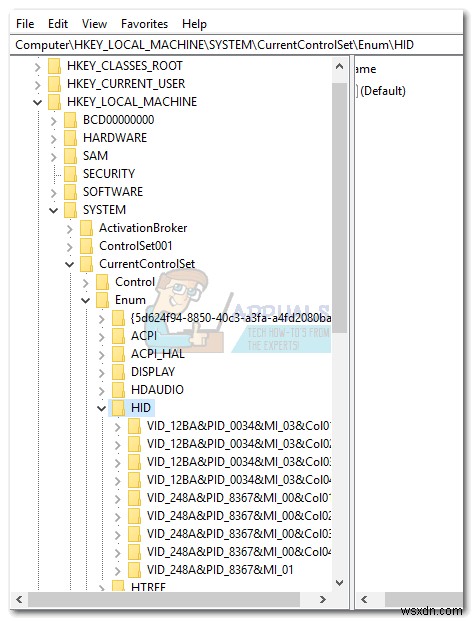Click the Control folder icon

103,282
